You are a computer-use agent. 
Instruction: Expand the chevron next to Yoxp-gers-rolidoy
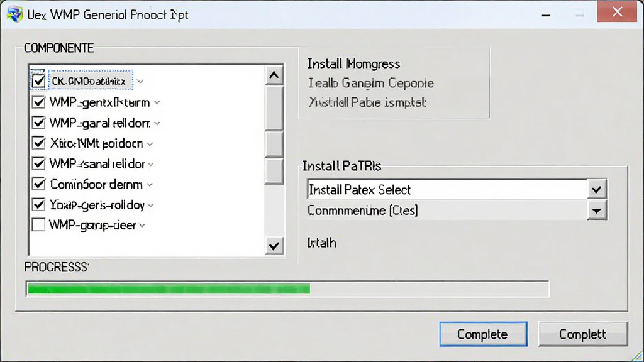pos(151,205)
